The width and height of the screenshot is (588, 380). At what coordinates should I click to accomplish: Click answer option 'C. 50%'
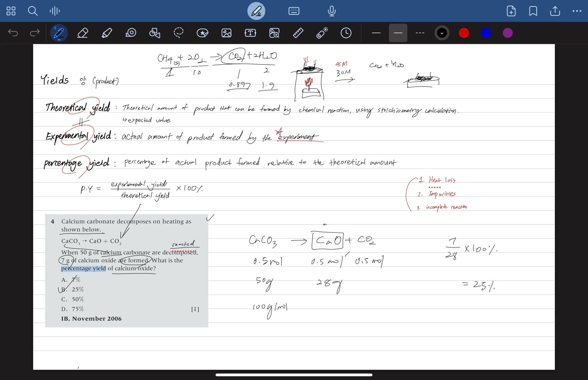[73, 299]
